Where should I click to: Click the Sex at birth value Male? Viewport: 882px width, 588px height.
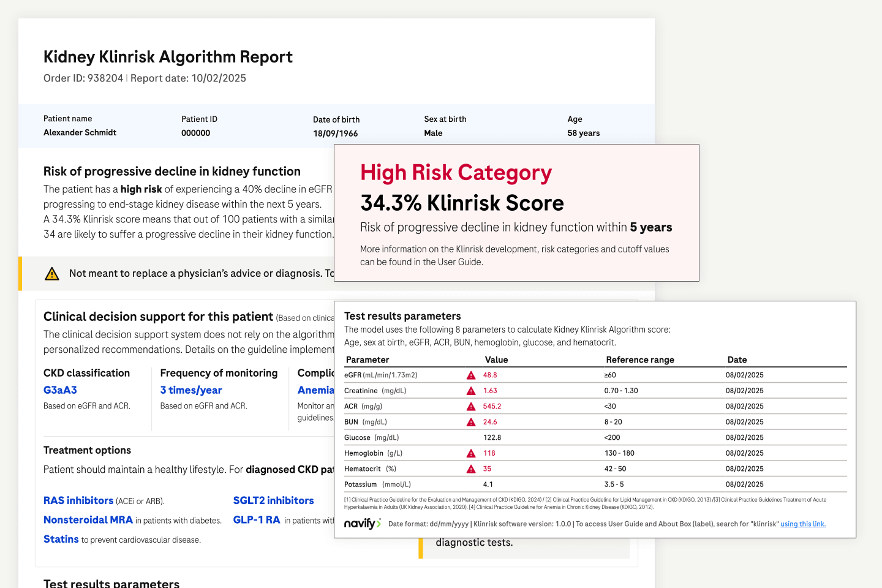[x=433, y=133]
